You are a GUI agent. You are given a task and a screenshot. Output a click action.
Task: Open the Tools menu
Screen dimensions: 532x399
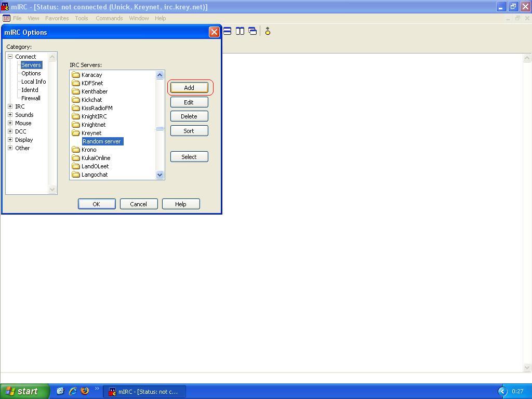pyautogui.click(x=82, y=18)
